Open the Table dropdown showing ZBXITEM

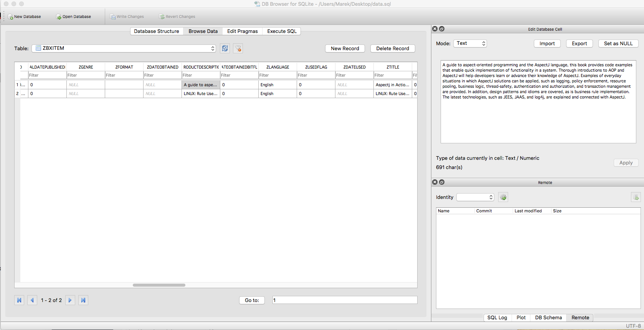tap(124, 48)
